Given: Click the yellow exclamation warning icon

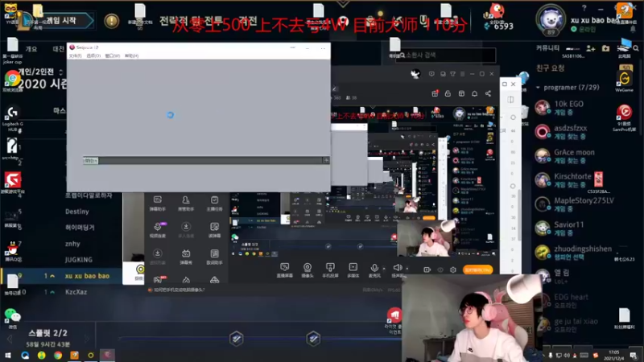Looking at the screenshot, I should (x=111, y=21).
